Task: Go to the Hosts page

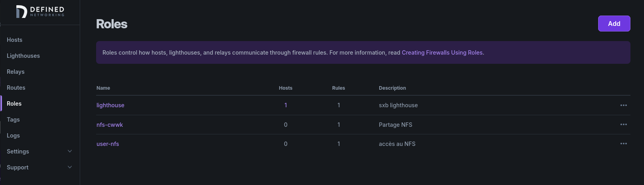Action: pyautogui.click(x=14, y=40)
